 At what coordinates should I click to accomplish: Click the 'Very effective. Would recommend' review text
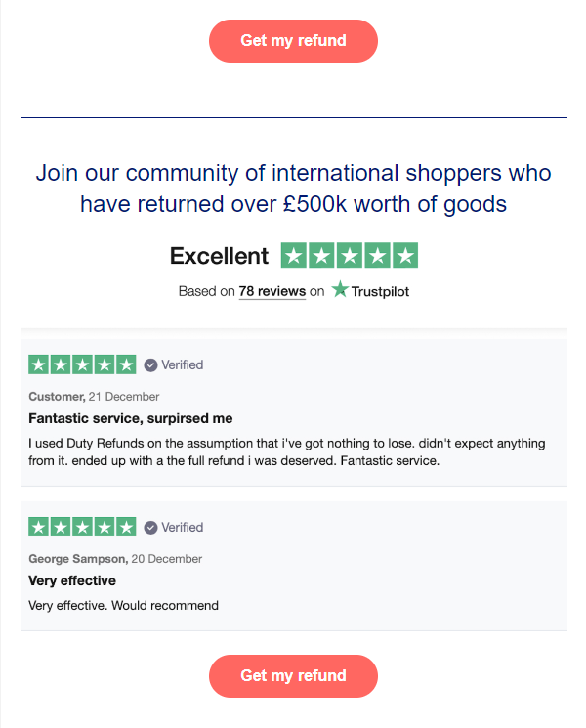click(124, 606)
